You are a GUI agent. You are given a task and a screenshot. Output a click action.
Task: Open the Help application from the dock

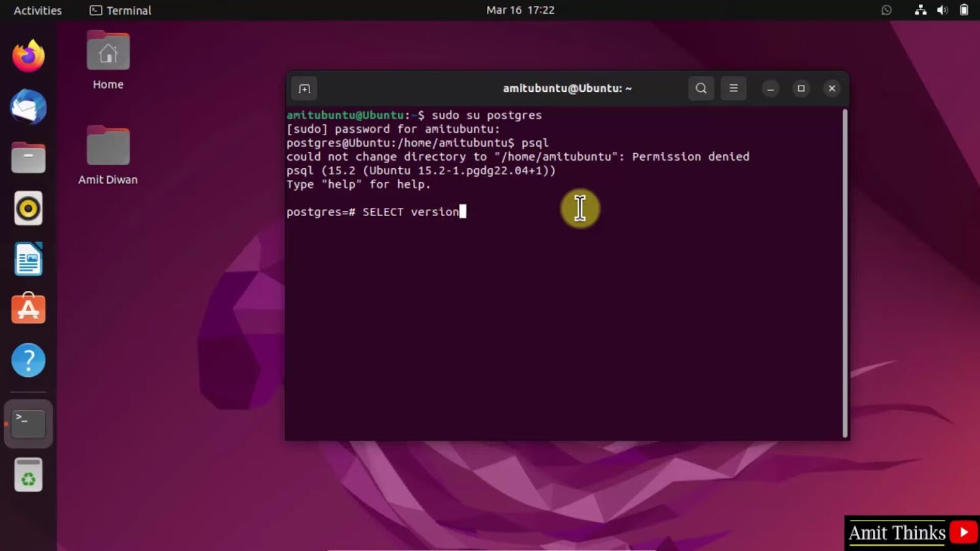coord(28,360)
